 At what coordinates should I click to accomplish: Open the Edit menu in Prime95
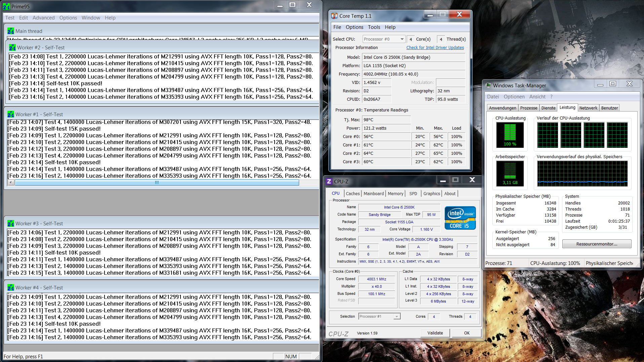[24, 18]
